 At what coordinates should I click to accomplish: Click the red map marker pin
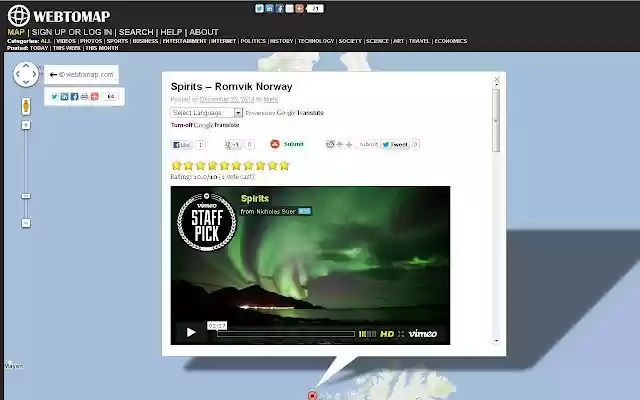tap(312, 395)
